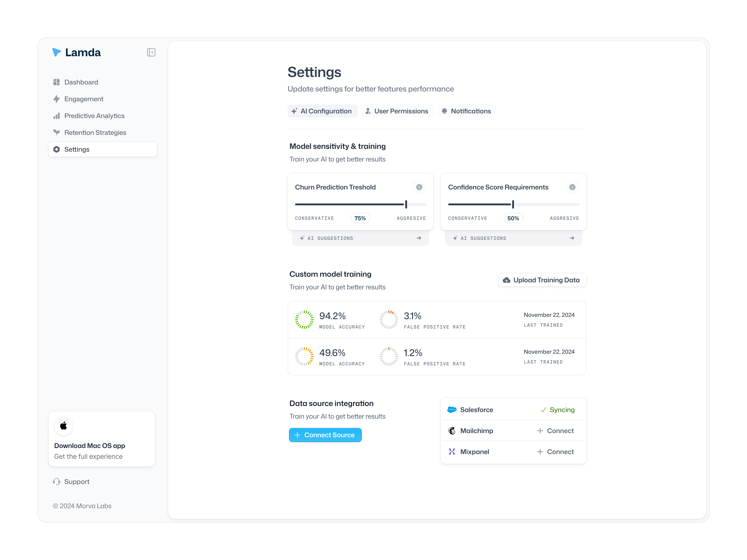Collapse the sidebar using the panel toggle

(151, 52)
